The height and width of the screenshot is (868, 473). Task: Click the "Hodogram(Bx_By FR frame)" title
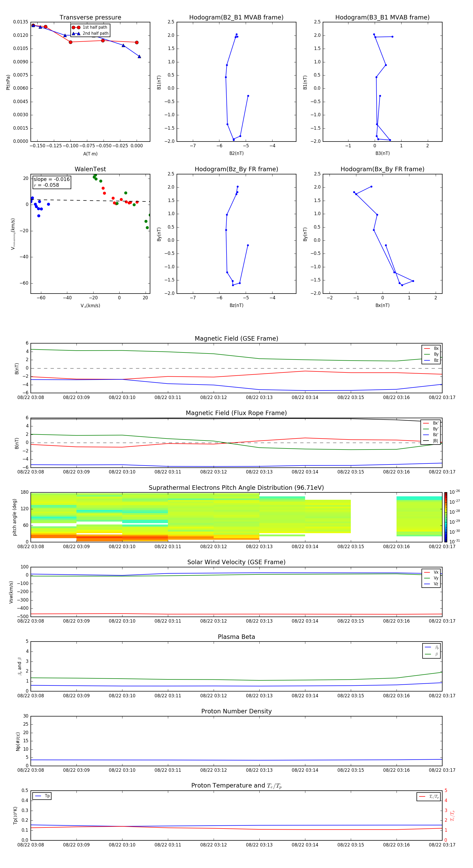tap(382, 169)
